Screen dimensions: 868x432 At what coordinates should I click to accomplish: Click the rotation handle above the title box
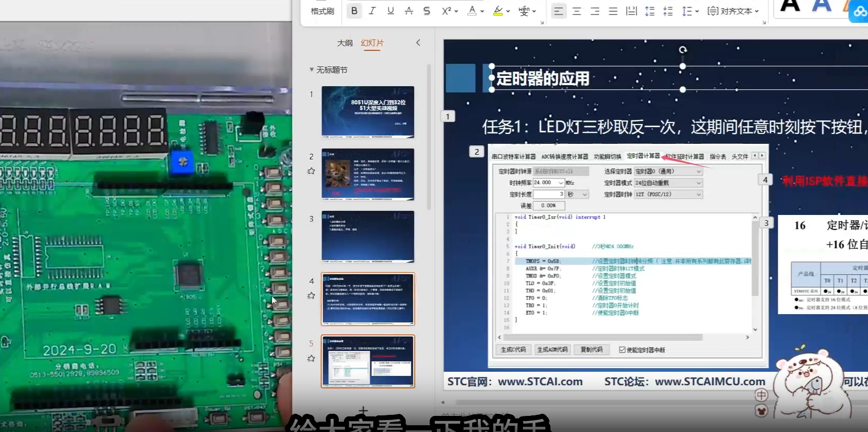(x=683, y=50)
